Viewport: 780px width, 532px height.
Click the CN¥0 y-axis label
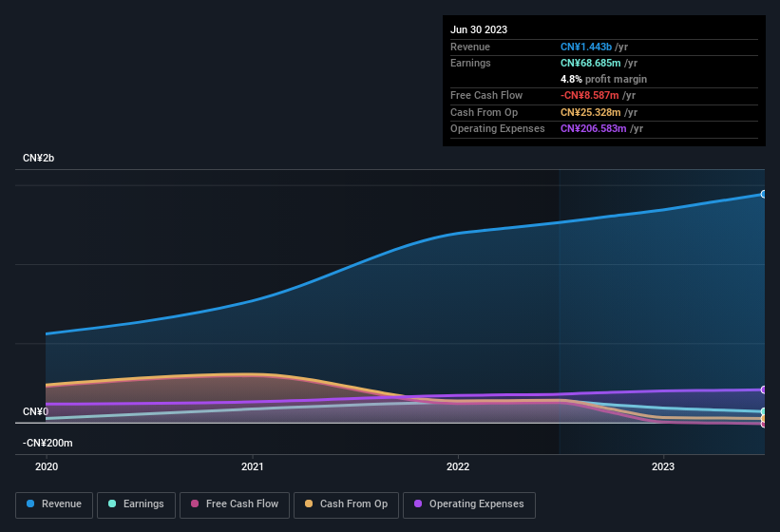(x=35, y=411)
